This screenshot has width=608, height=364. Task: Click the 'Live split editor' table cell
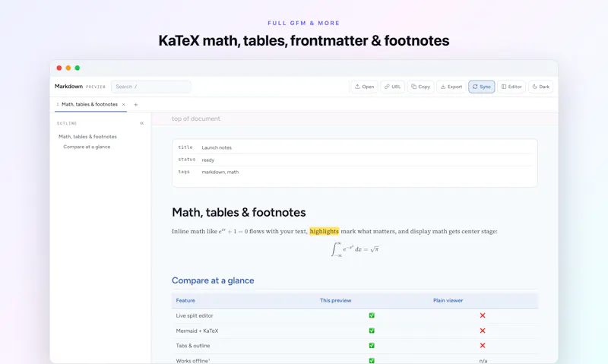(x=195, y=316)
